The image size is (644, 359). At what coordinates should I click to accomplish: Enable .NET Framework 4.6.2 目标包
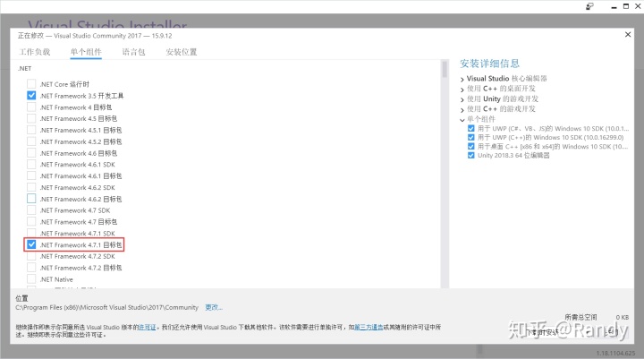coord(31,199)
